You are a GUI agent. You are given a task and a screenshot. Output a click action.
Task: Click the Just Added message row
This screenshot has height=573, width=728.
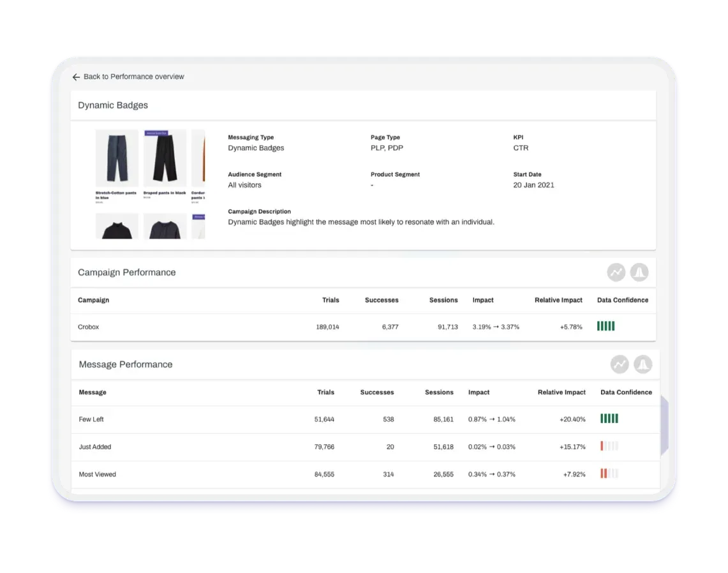coord(366,447)
